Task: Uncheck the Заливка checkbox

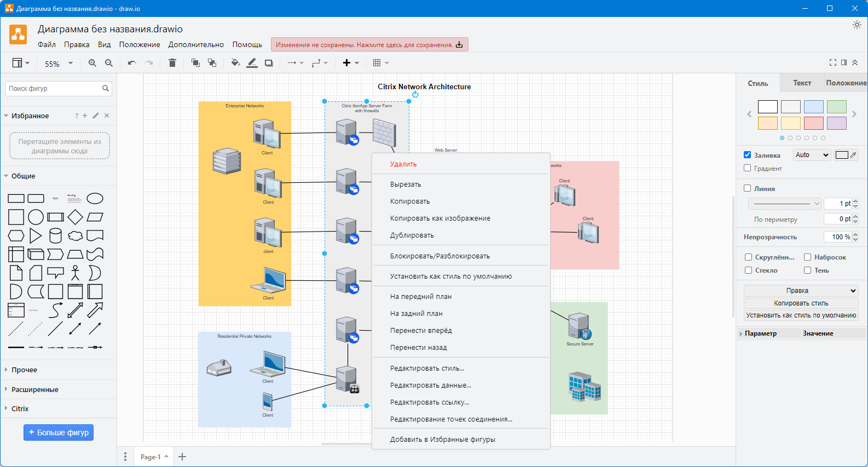Action: (747, 155)
